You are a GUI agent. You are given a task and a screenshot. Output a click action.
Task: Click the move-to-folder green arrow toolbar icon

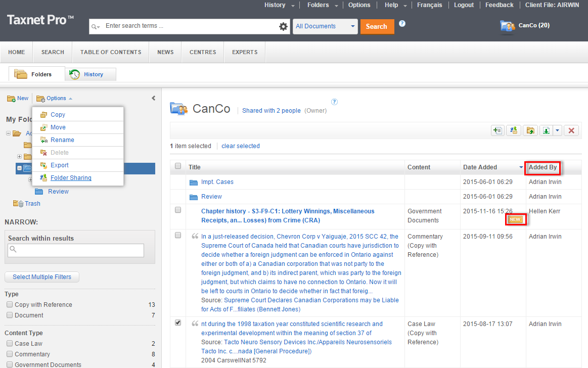(x=530, y=130)
